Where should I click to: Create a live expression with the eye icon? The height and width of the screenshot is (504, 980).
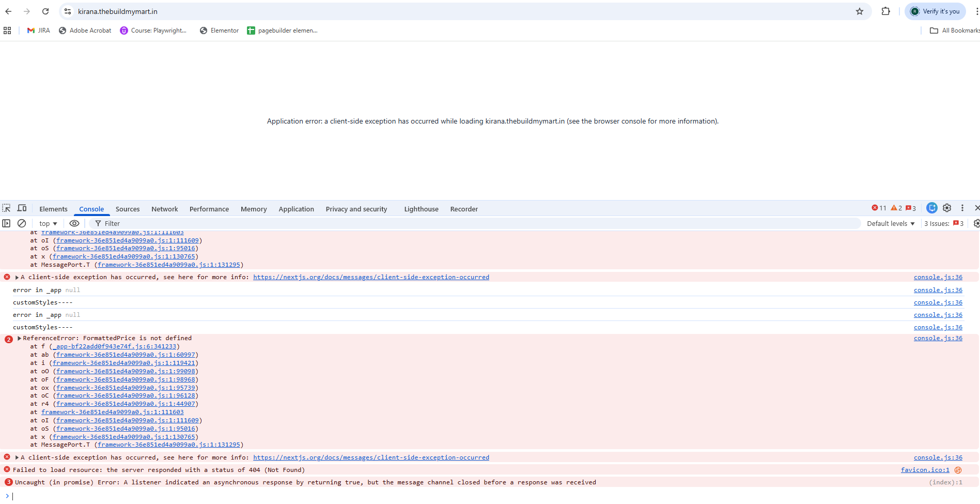74,223
